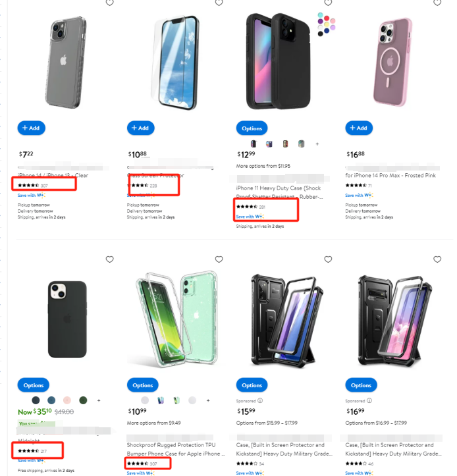Heart the pink-screen kickstand military case
Screen dimensions: 457x476
point(437,259)
